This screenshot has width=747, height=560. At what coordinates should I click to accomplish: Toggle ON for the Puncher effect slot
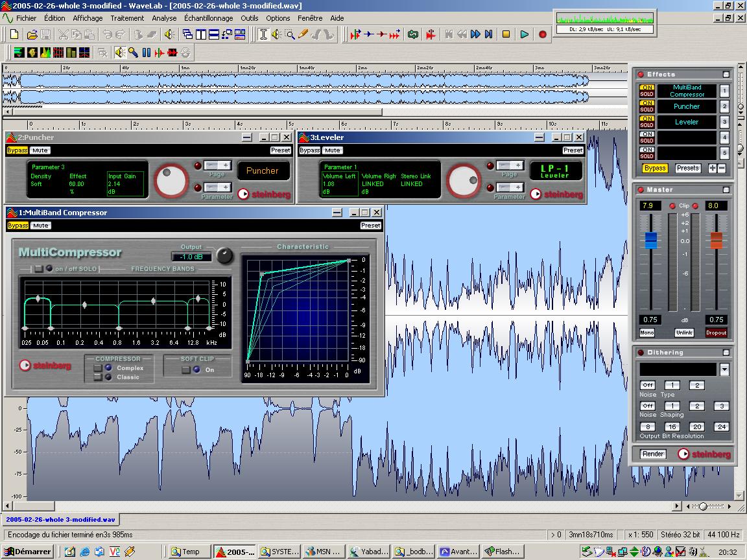(646, 103)
